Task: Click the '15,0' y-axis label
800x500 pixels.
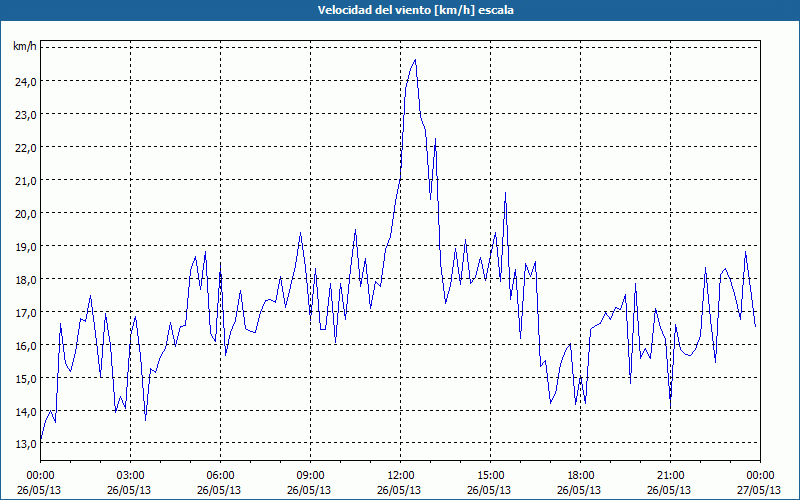Action: [x=25, y=379]
